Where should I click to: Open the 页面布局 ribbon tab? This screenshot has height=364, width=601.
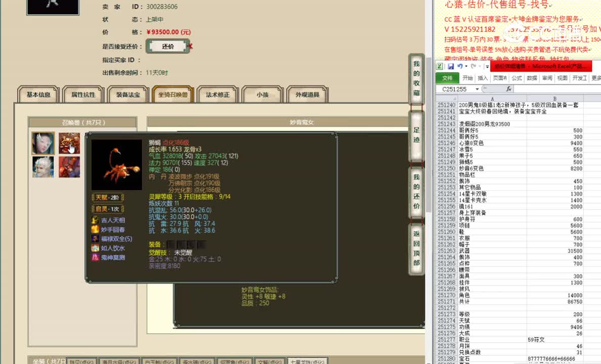click(x=500, y=78)
